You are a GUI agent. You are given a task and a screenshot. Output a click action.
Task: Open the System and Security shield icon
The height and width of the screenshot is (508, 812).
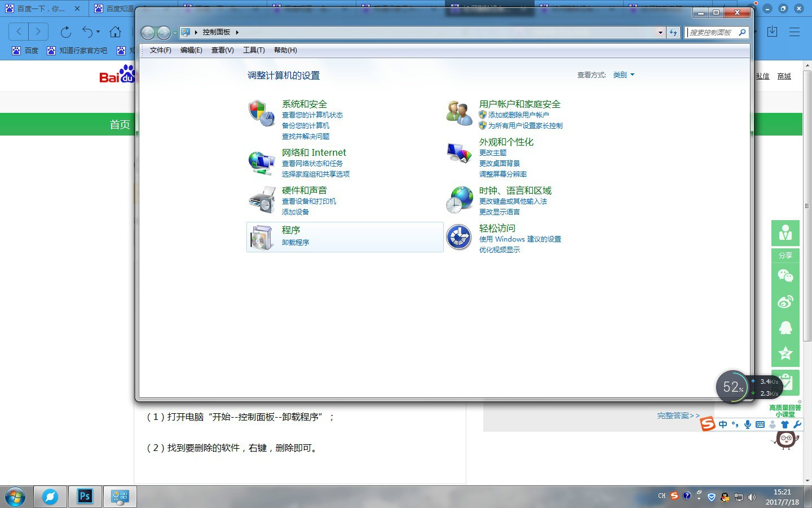click(x=261, y=113)
